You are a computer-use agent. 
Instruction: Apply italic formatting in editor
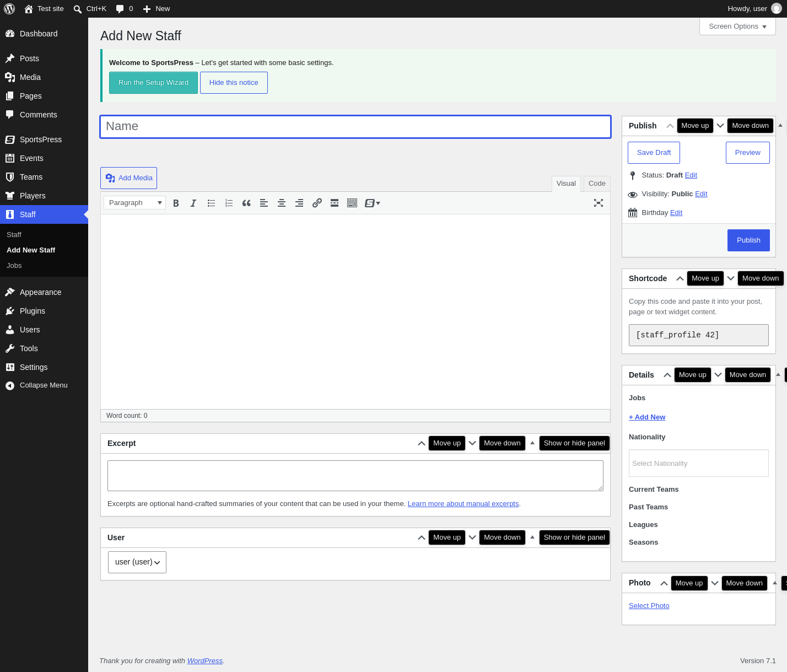point(193,203)
